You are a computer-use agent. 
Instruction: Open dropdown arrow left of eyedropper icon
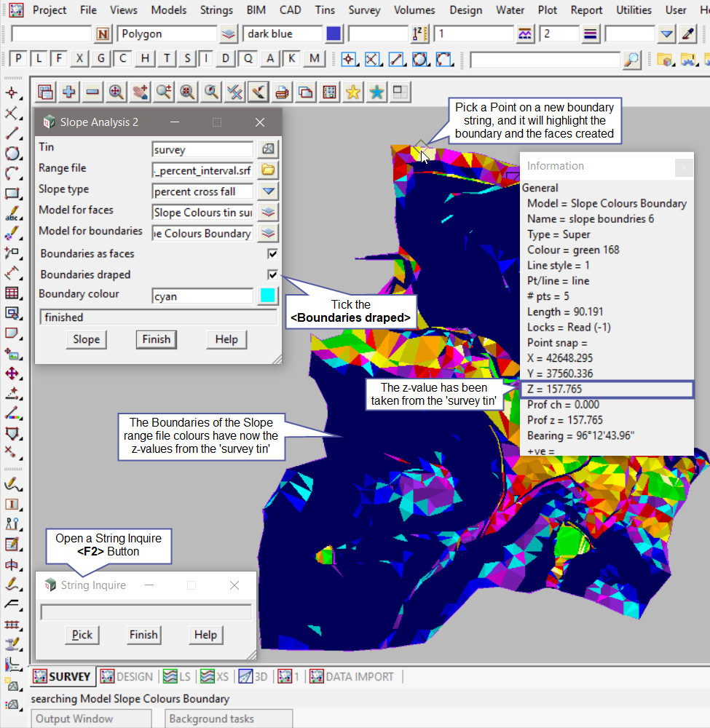667,34
